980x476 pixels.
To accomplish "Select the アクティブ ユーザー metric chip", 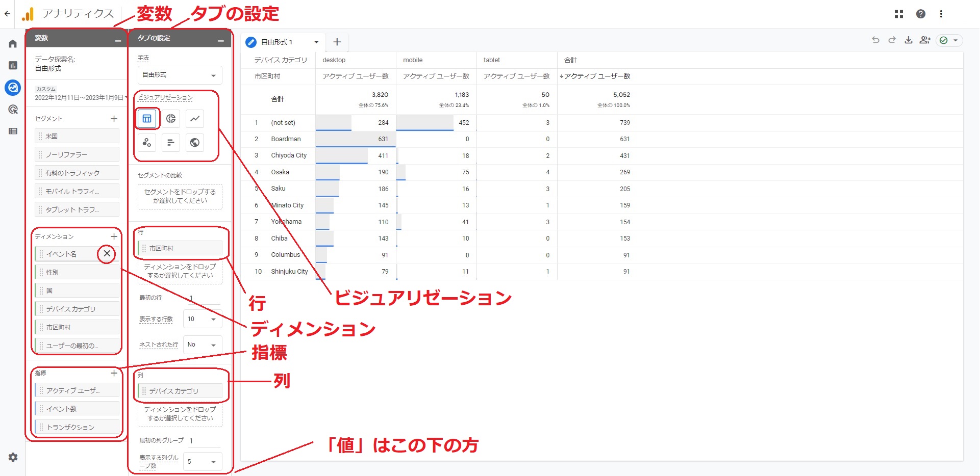I will (77, 390).
